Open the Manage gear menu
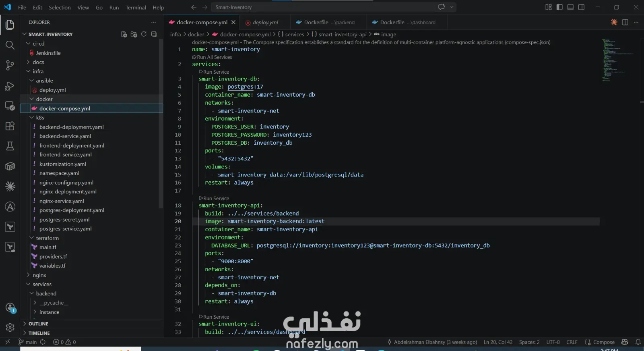The image size is (644, 351). point(10,328)
